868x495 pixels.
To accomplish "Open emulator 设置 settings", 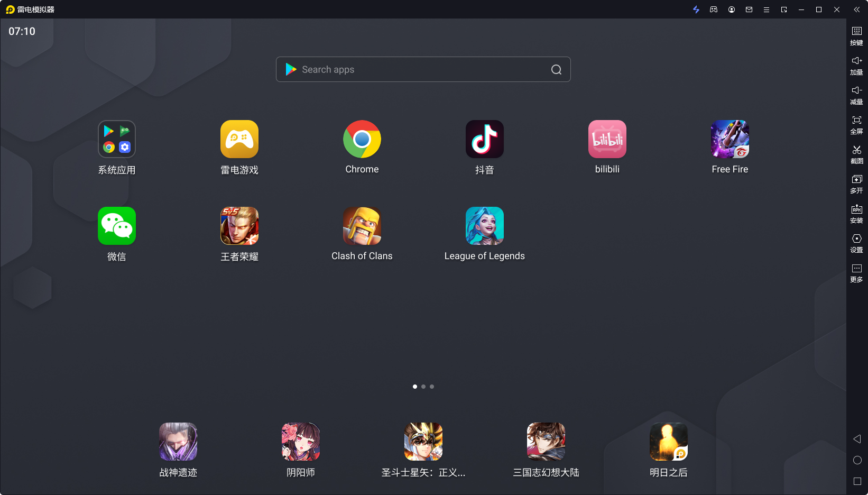I will point(857,243).
